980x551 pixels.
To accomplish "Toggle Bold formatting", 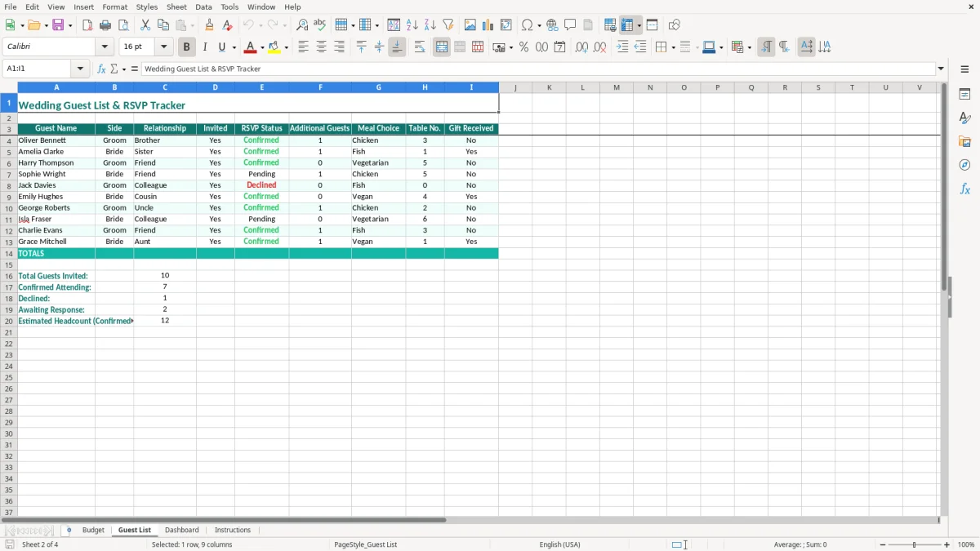I will click(186, 47).
